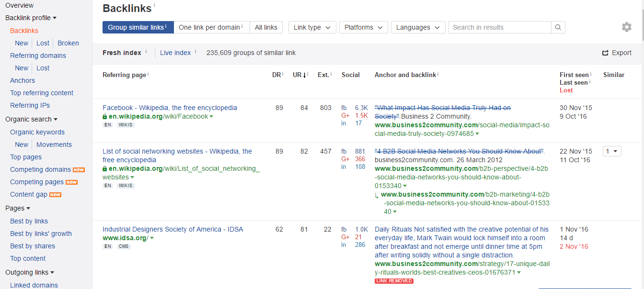Open Top referring content
The width and height of the screenshot is (644, 289).
click(x=42, y=93)
